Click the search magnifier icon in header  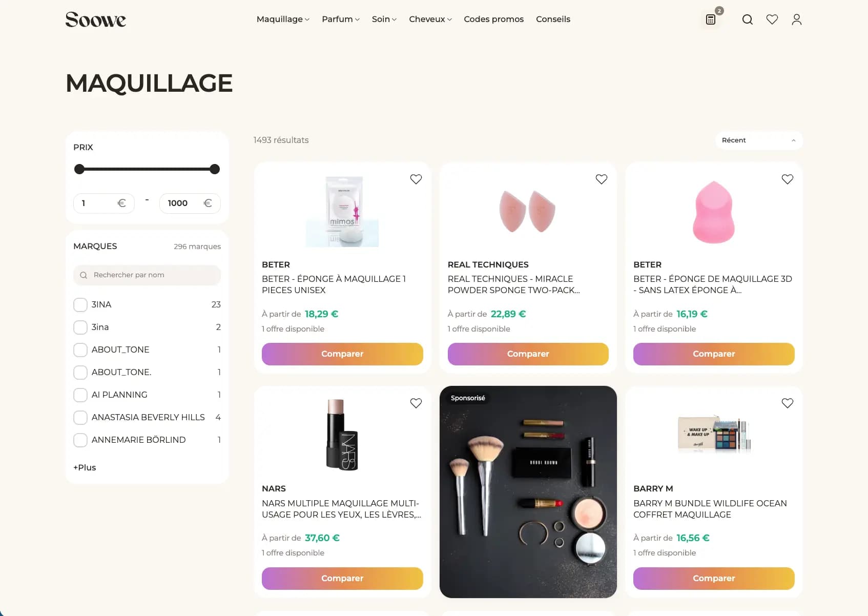[748, 19]
